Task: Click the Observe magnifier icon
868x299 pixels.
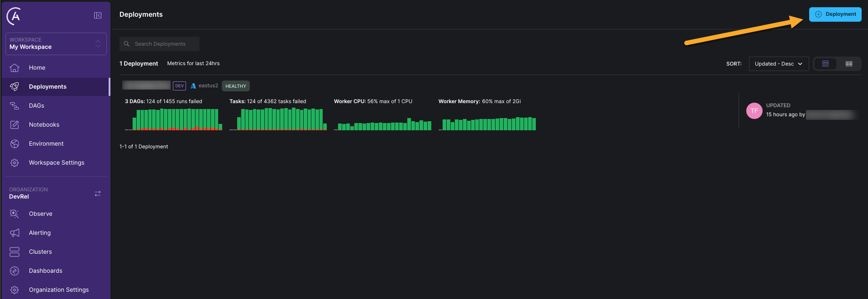Action: tap(14, 214)
